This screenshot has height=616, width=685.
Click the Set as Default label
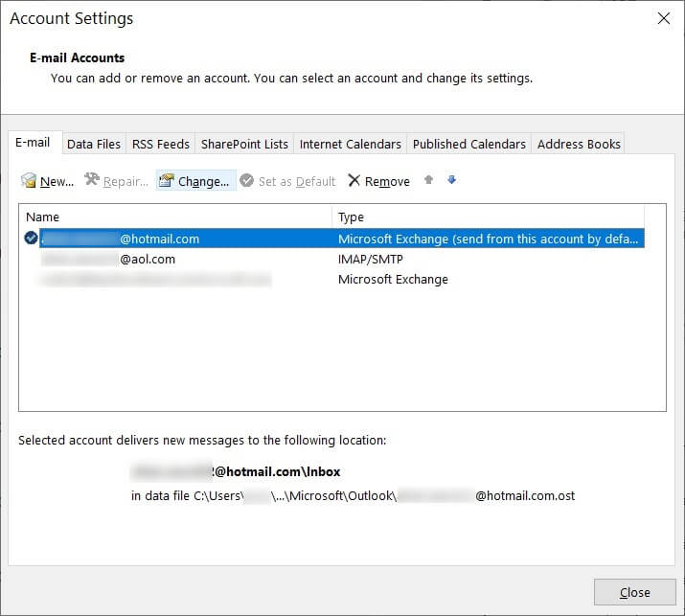297,181
